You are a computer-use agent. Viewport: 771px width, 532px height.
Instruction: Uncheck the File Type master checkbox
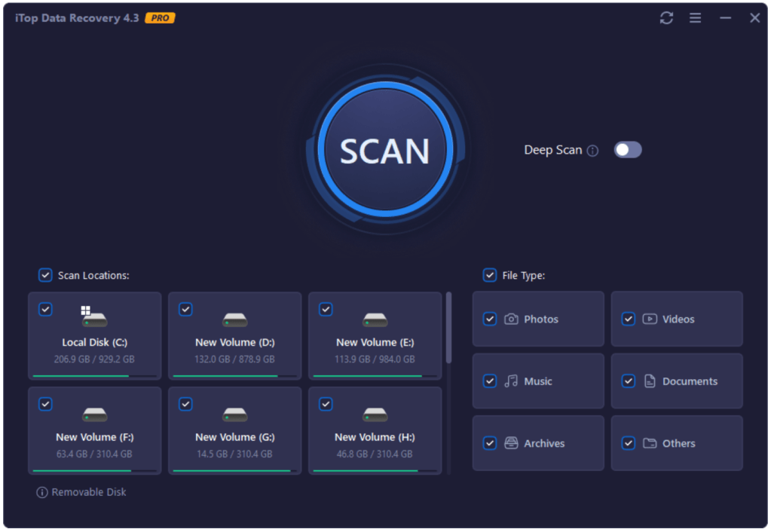click(490, 276)
